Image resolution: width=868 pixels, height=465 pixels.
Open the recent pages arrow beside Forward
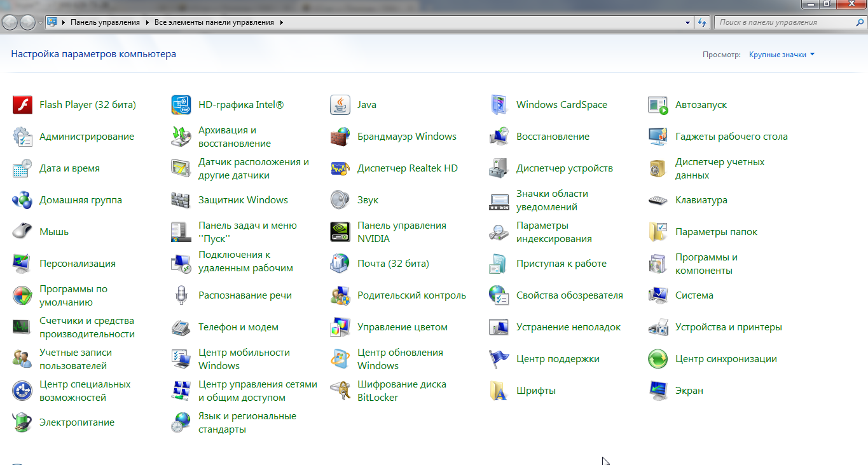click(41, 23)
